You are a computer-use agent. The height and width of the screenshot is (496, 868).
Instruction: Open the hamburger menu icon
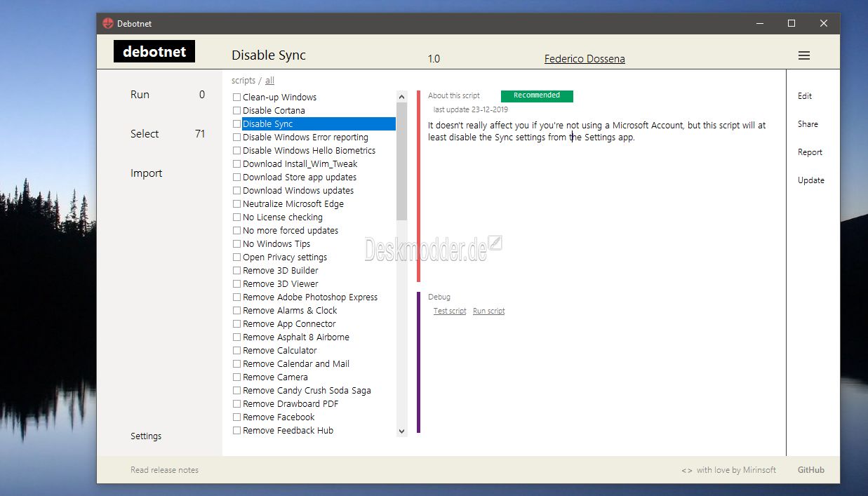(x=804, y=55)
